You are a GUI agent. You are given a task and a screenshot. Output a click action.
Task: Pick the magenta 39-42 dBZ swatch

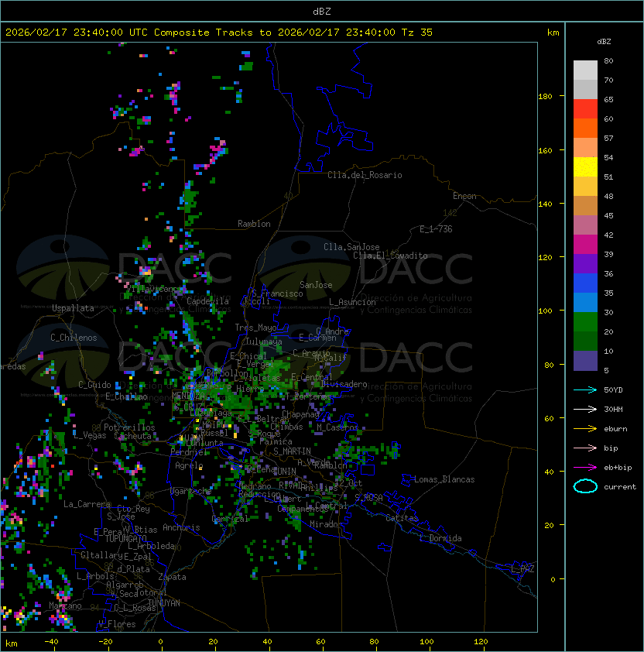[585, 245]
